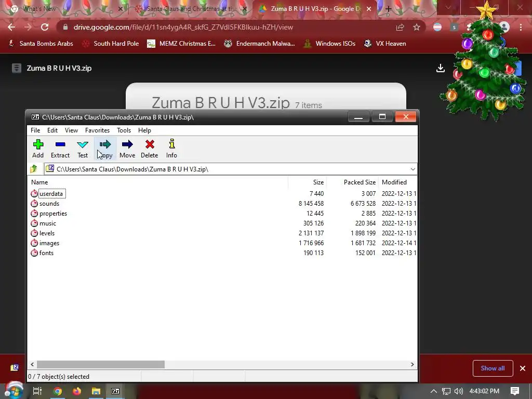Select the sounds folder
Screen dimensions: 532x399
pyautogui.click(x=49, y=204)
